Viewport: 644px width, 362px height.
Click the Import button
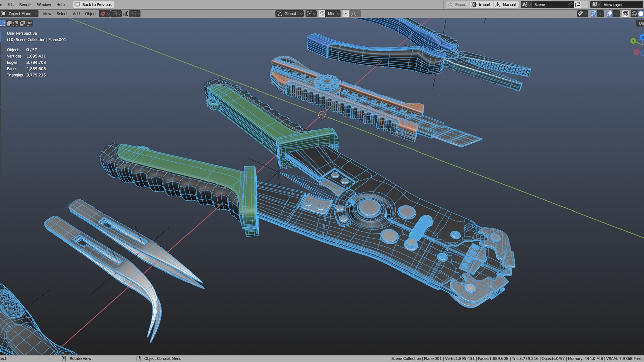[481, 4]
